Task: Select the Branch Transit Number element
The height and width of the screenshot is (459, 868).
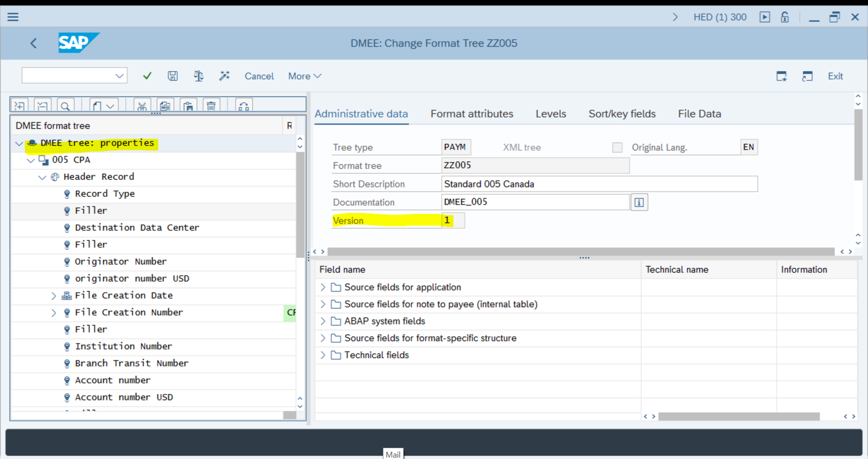Action: pos(131,363)
